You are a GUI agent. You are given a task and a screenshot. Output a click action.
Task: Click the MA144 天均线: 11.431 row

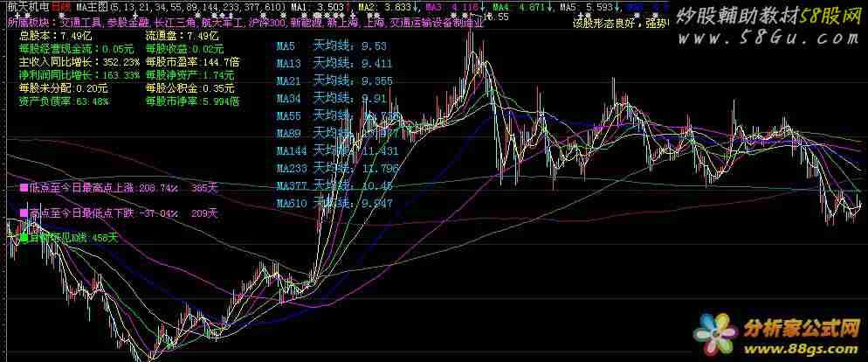coord(338,150)
